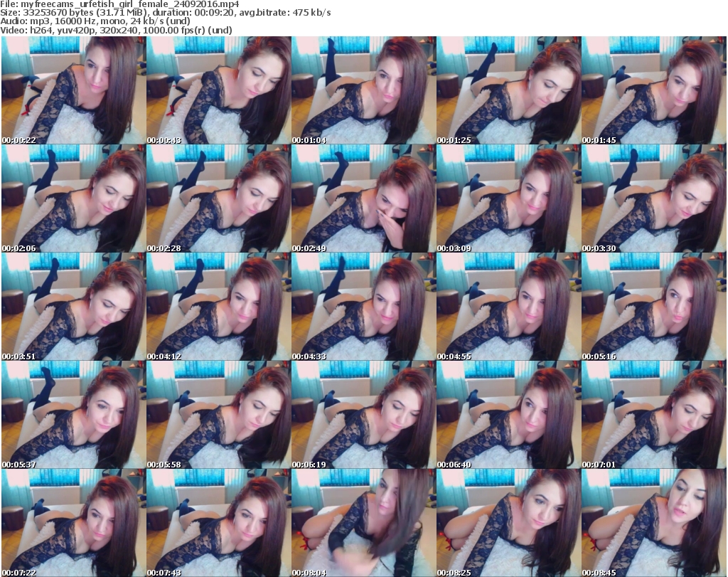Select the frame stamped 00:03:51
The height and width of the screenshot is (577, 728).
[73, 307]
